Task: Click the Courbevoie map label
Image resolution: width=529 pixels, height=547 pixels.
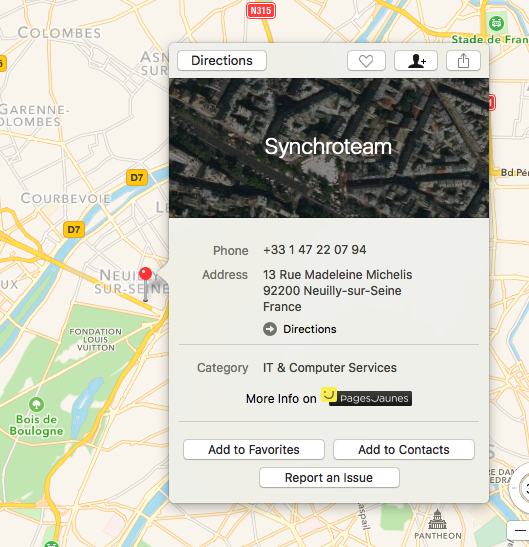Action: [x=66, y=198]
